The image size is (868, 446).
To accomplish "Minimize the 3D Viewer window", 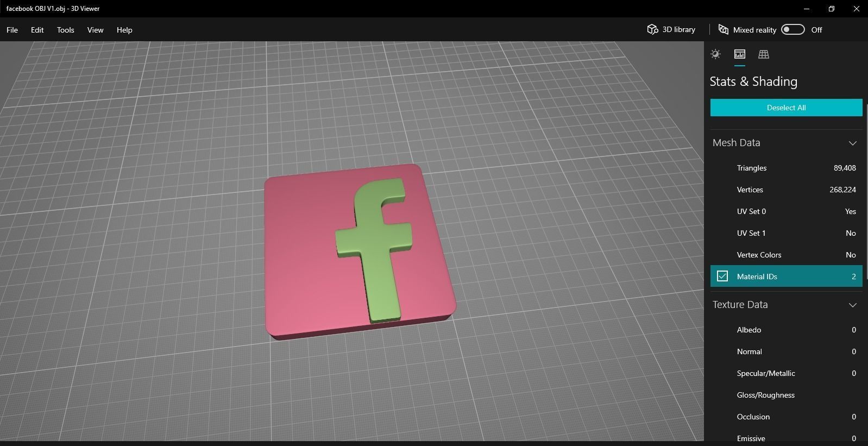I will 807,9.
